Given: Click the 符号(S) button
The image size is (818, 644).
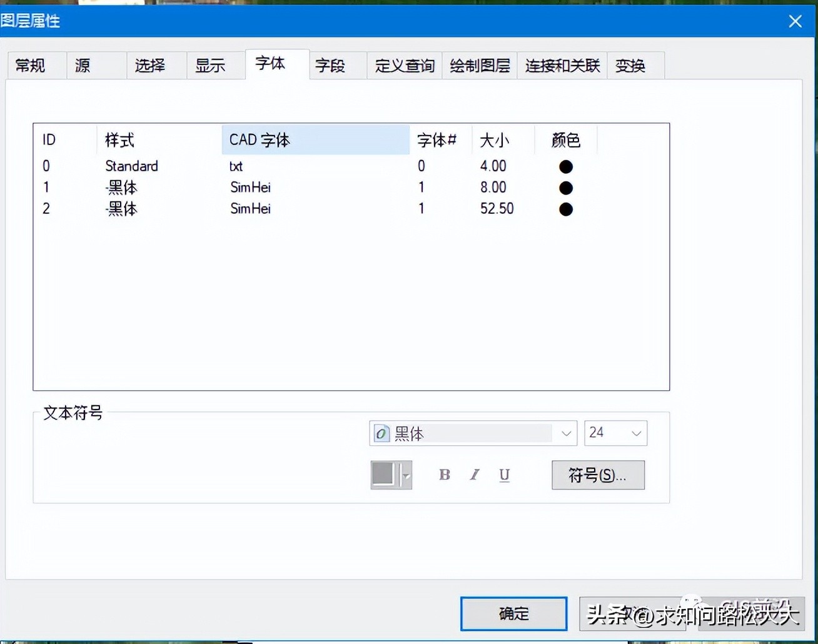Looking at the screenshot, I should click(x=597, y=475).
